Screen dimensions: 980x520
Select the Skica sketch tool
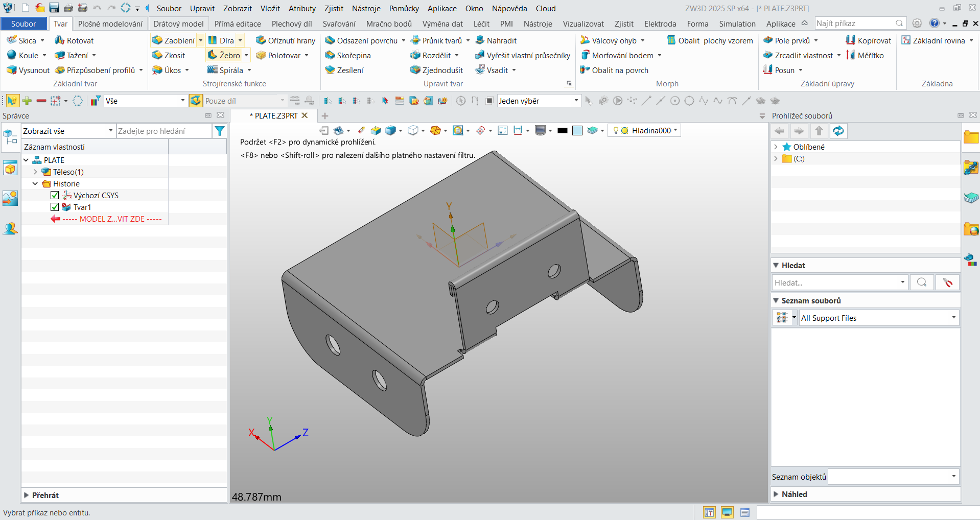click(x=21, y=40)
